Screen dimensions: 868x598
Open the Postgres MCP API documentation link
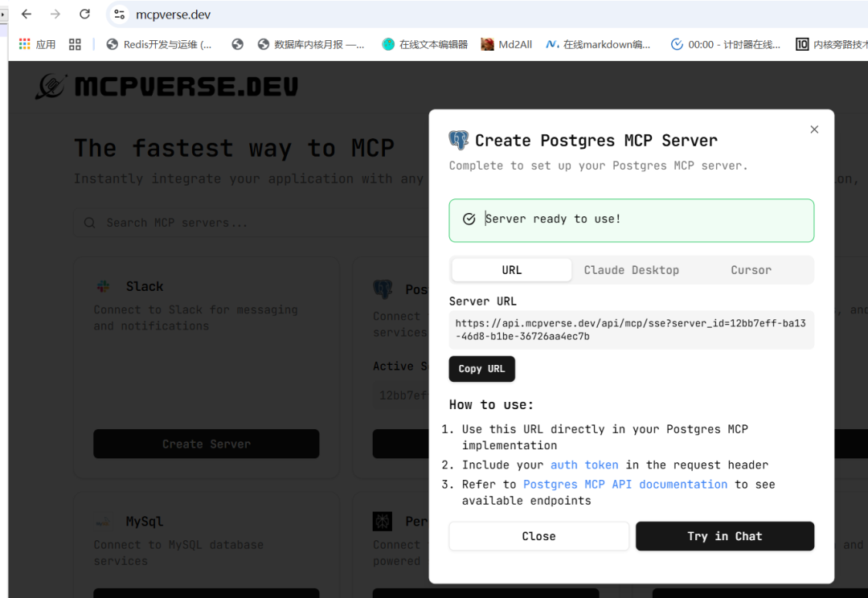click(x=625, y=485)
